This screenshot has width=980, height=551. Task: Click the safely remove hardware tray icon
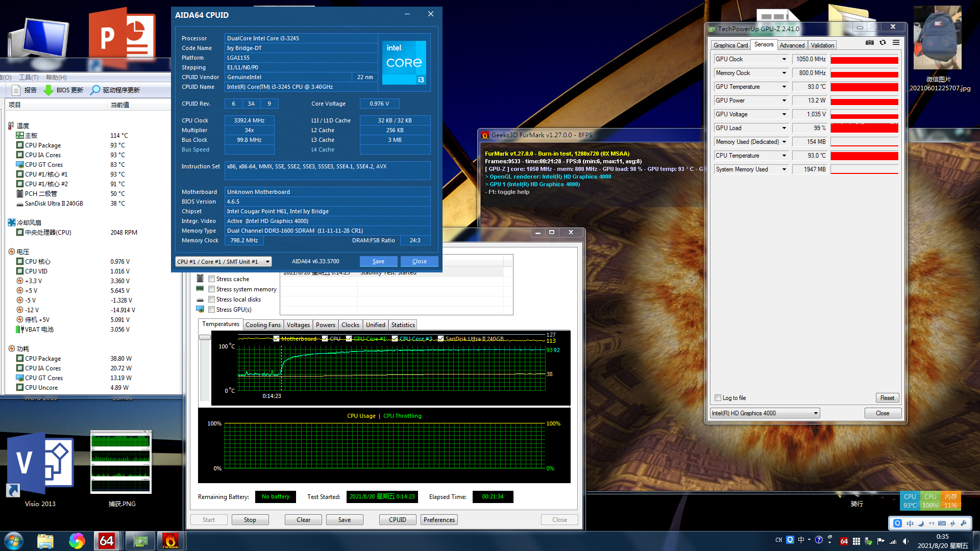pos(868,541)
